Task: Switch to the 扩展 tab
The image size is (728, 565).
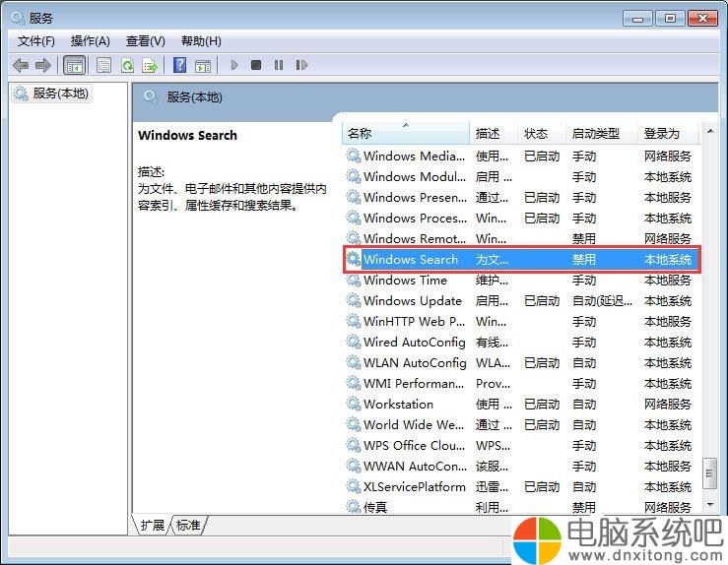Action: click(153, 525)
